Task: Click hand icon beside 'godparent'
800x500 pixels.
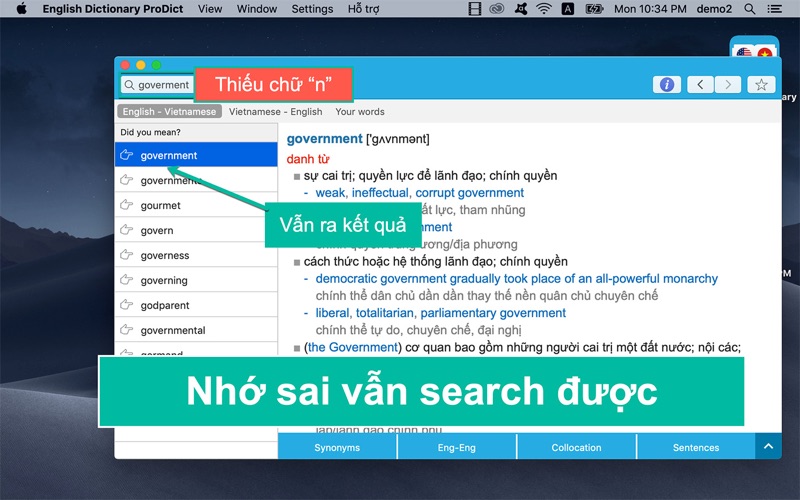Action: point(127,305)
